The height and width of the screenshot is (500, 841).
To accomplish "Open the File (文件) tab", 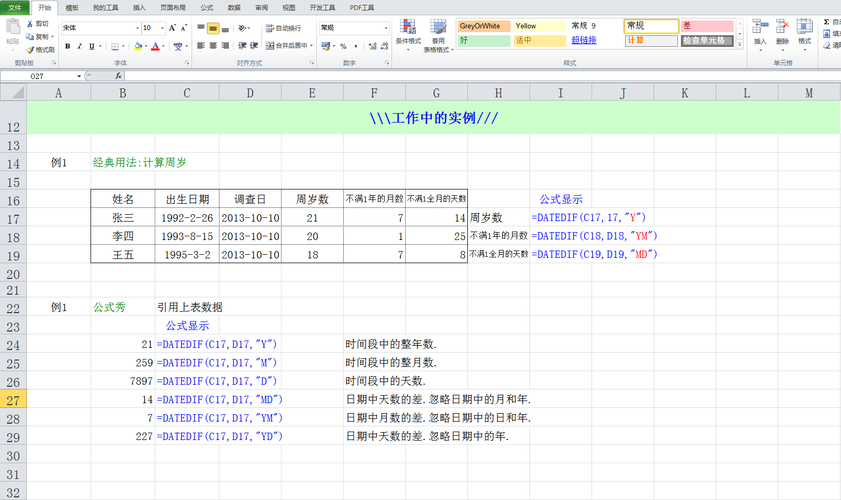I will [15, 8].
